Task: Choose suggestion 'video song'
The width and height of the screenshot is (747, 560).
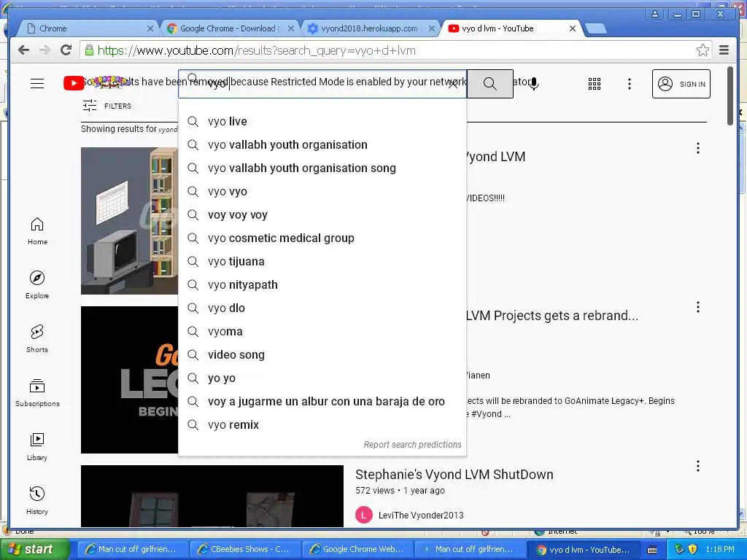Action: 322,355
